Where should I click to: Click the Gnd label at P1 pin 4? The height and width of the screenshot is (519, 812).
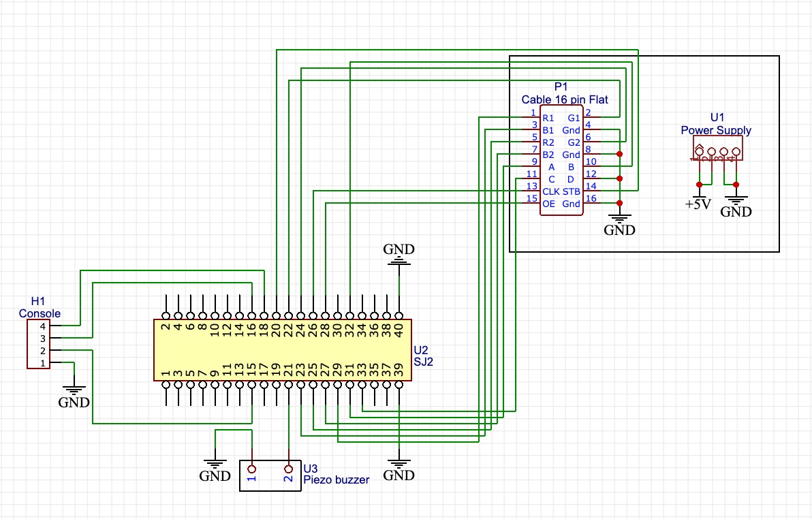click(x=572, y=131)
